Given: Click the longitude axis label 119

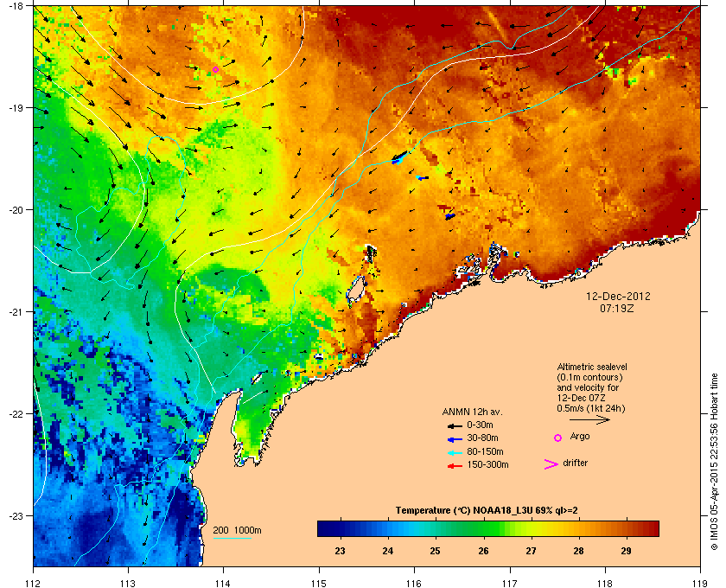Looking at the screenshot, I should tap(700, 583).
